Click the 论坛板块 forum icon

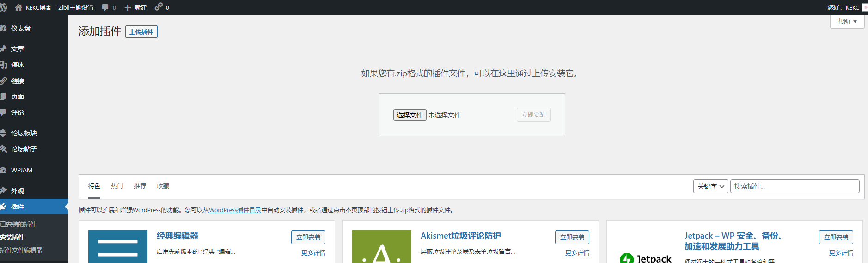click(3, 133)
